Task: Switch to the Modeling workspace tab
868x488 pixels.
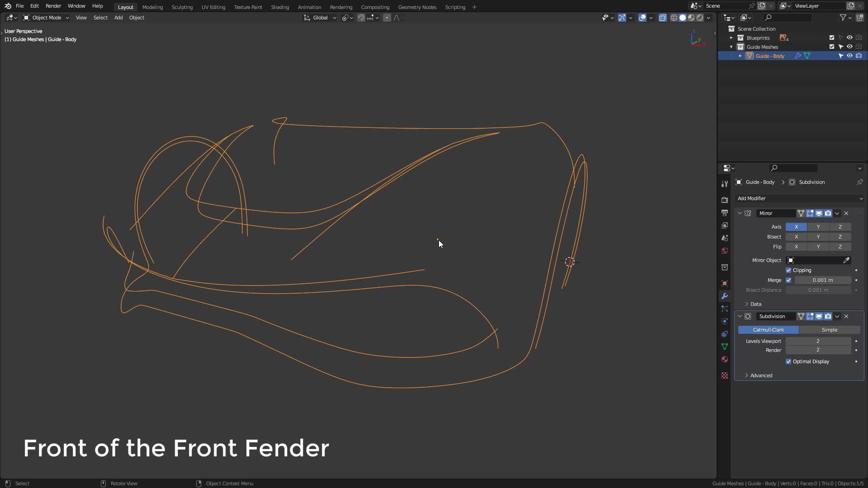Action: click(152, 7)
